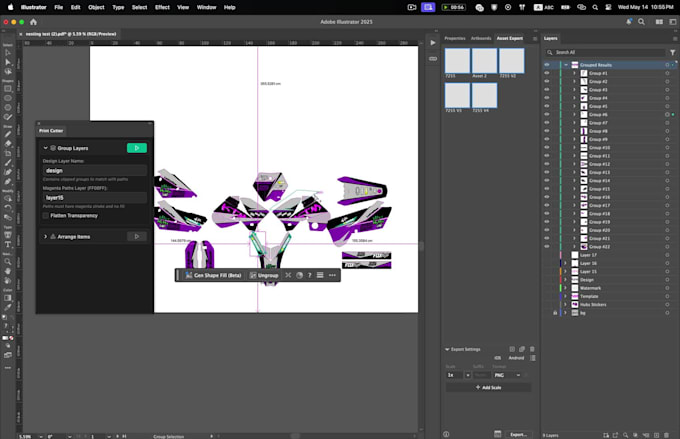Screen dimensions: 680x439
Task: Select the 7255 V4 asset thumbnail
Action: tap(484, 95)
